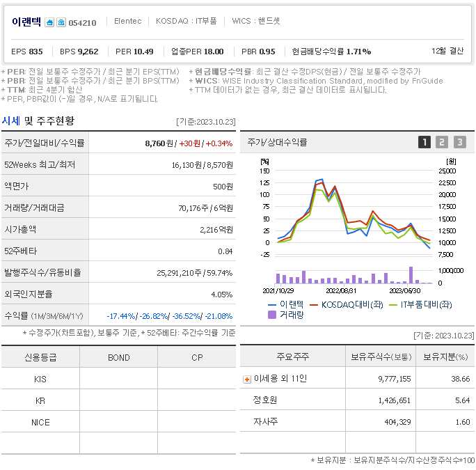Switch chart to tab 3

(x=459, y=142)
